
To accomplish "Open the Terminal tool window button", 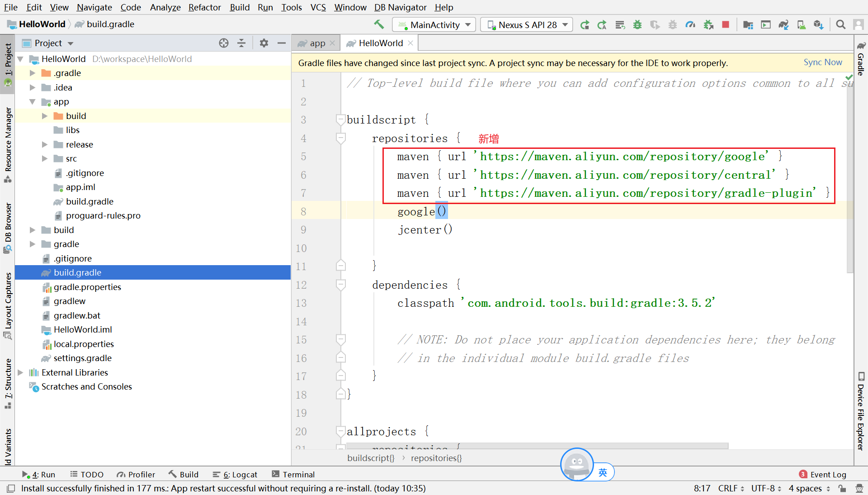I will coord(293,474).
